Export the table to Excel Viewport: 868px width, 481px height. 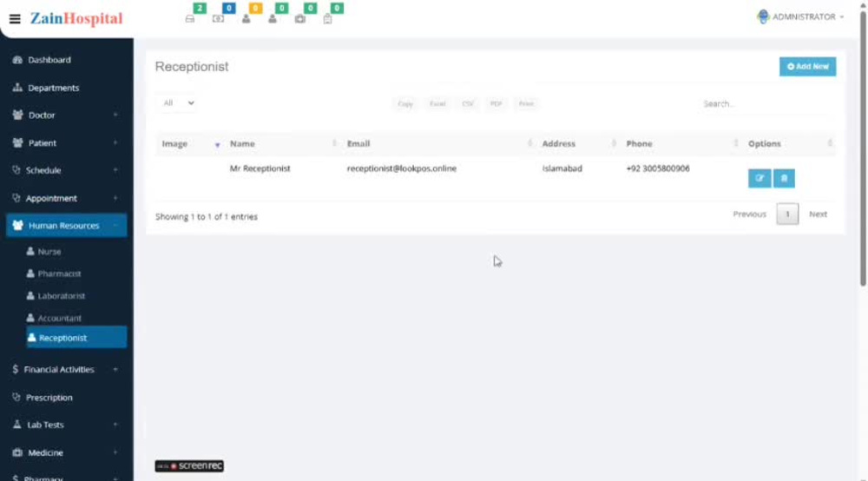point(437,103)
